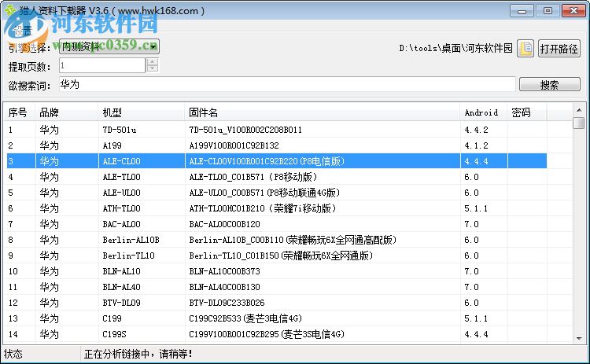Click the 密码 column header
The image size is (590, 364).
click(x=527, y=112)
